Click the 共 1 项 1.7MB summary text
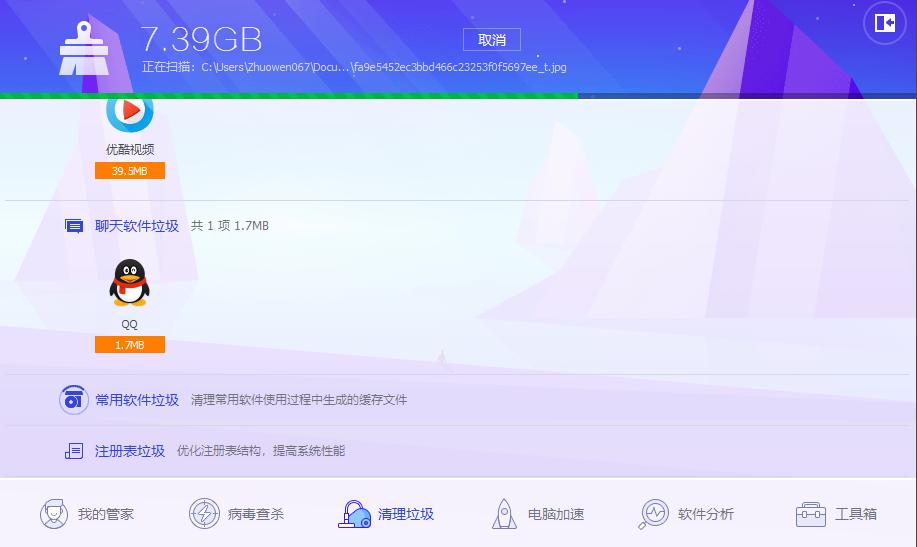This screenshot has height=547, width=917. (x=230, y=226)
